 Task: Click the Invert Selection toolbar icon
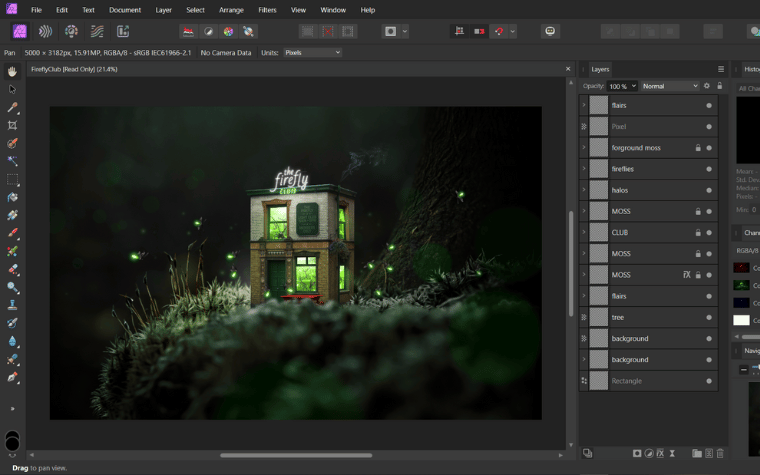tap(348, 32)
